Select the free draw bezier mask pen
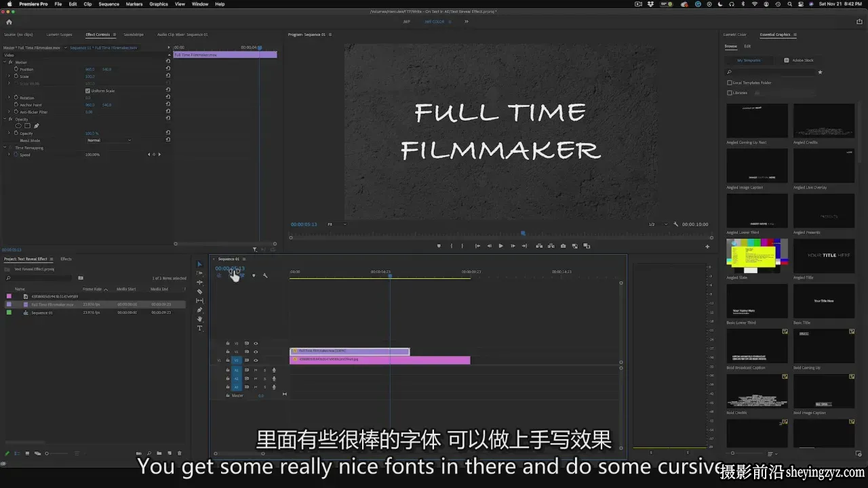The width and height of the screenshot is (868, 488). coord(36,126)
